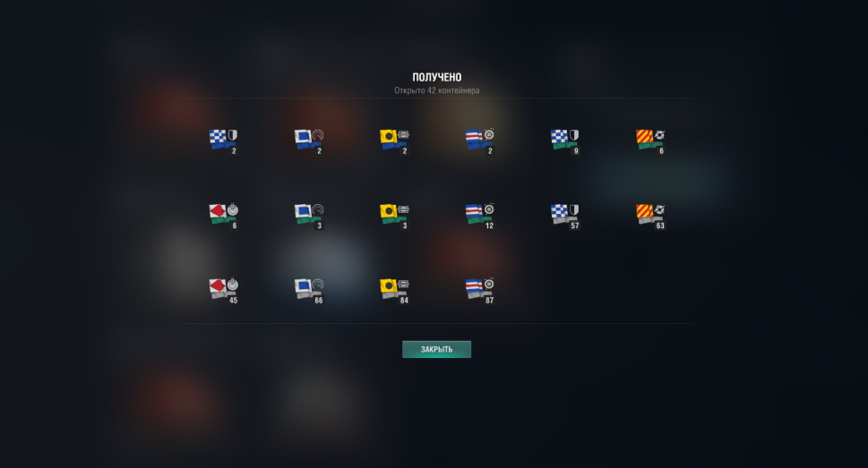This screenshot has width=868, height=468.
Task: Select red-yellow diagonal striped flag with count 6
Action: tap(650, 141)
